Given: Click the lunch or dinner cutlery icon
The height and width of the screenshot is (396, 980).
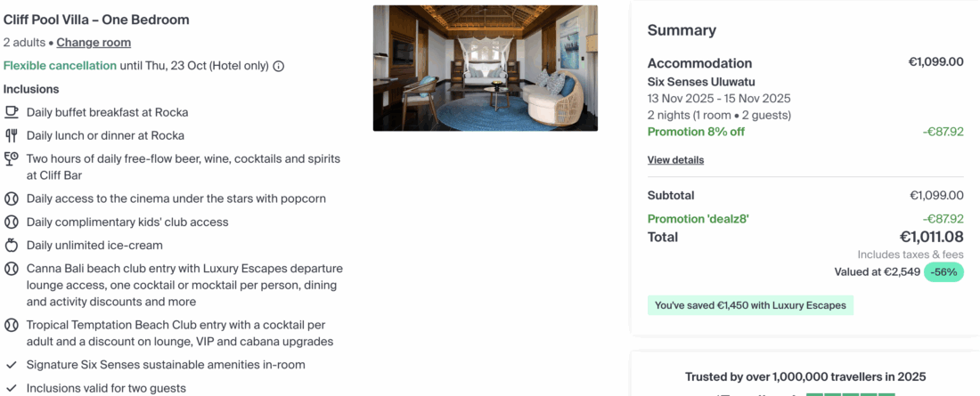Looking at the screenshot, I should (12, 135).
